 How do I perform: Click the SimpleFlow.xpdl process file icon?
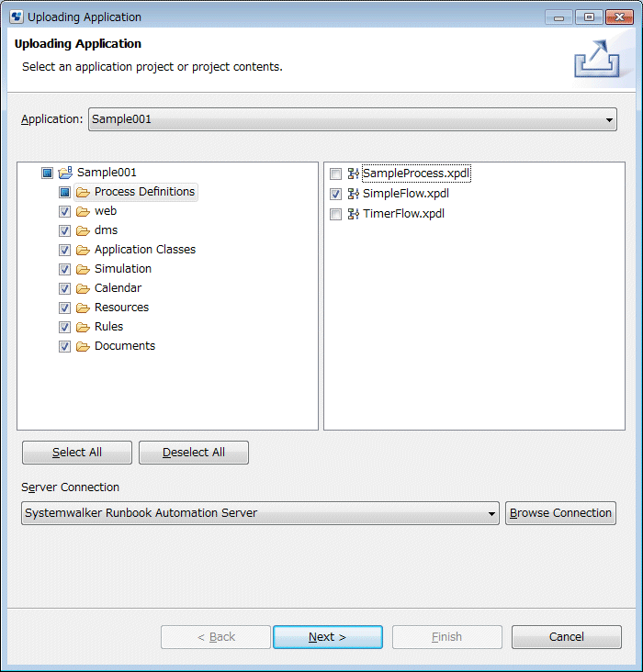pos(353,194)
